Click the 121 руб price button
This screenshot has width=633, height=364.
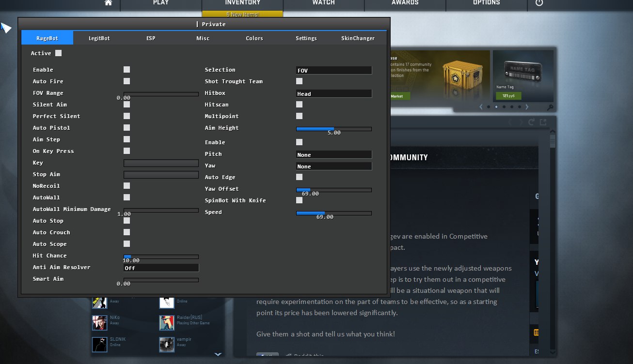[508, 96]
